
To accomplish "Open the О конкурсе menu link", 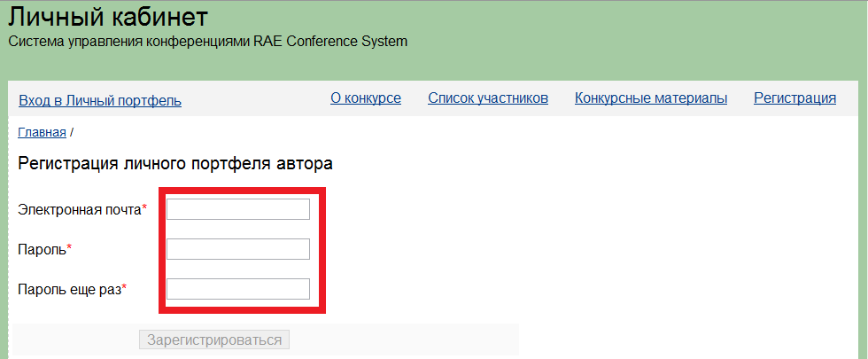I will pyautogui.click(x=366, y=98).
